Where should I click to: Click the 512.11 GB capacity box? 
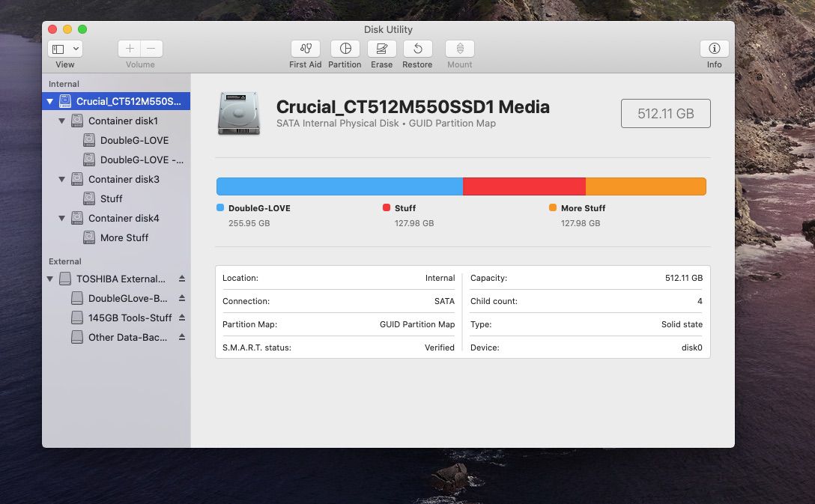pos(665,114)
